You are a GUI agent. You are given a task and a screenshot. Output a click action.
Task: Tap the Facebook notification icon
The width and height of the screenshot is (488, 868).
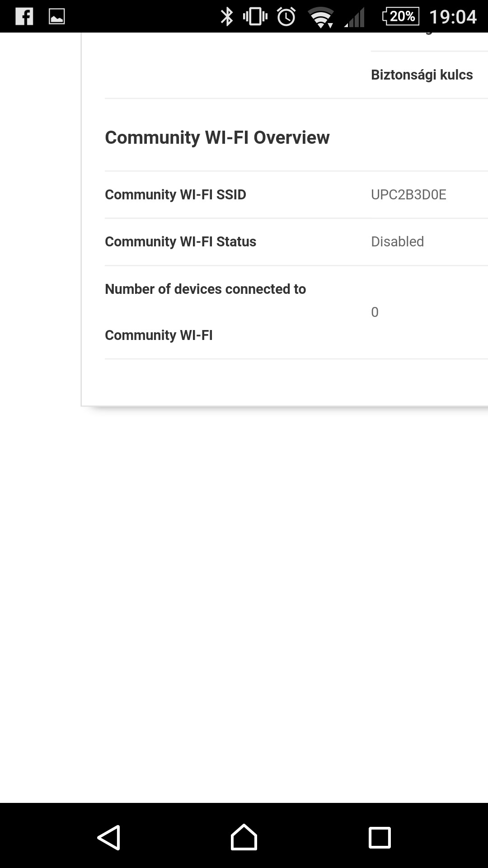(24, 17)
